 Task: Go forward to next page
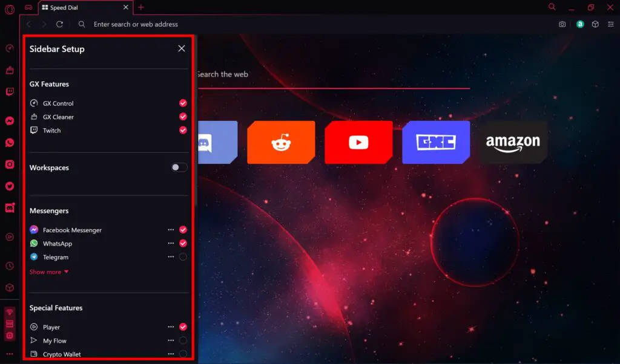pos(44,24)
